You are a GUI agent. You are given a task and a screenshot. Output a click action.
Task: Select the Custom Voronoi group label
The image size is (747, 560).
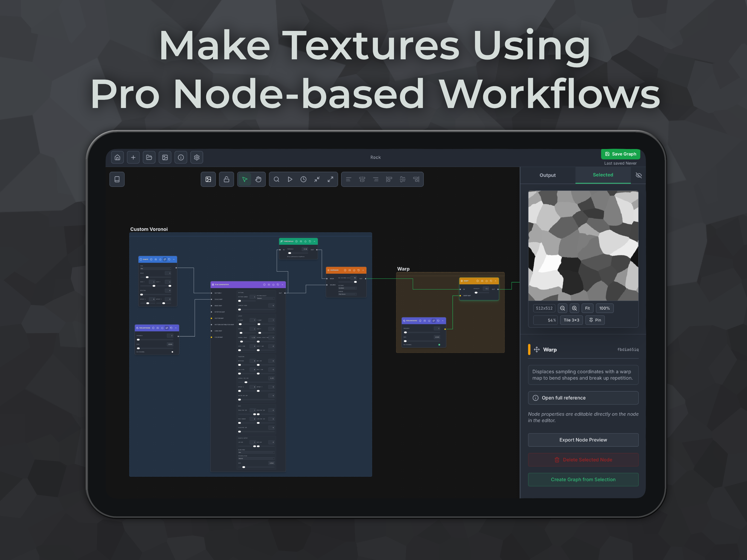tap(149, 229)
